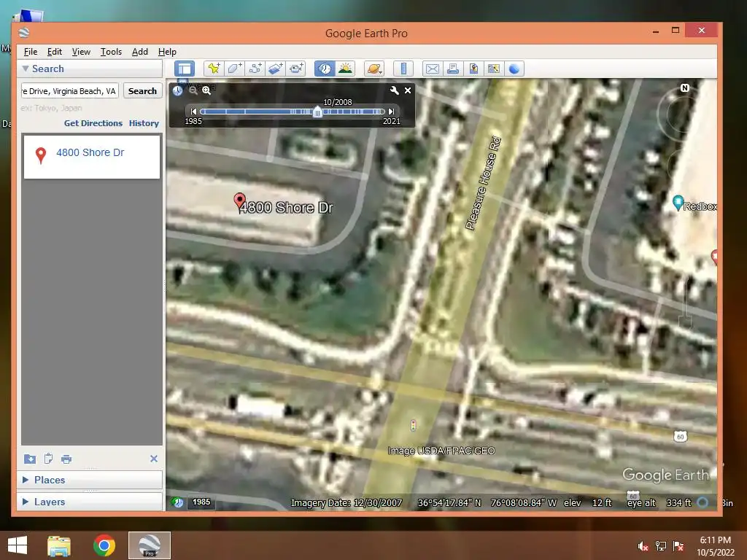747x560 pixels.
Task: Toggle the sidebar visibility button
Action: tap(185, 69)
